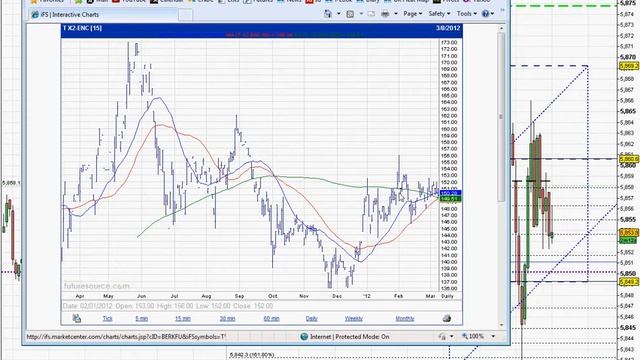Click yellow 5,860.6 label in background chart
This screenshot has width=640, height=360.
[x=629, y=158]
